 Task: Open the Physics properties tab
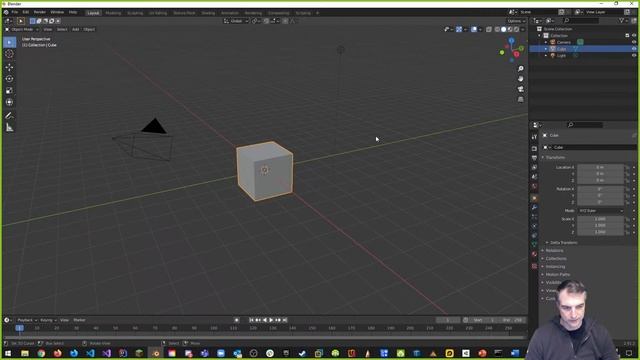(x=534, y=226)
